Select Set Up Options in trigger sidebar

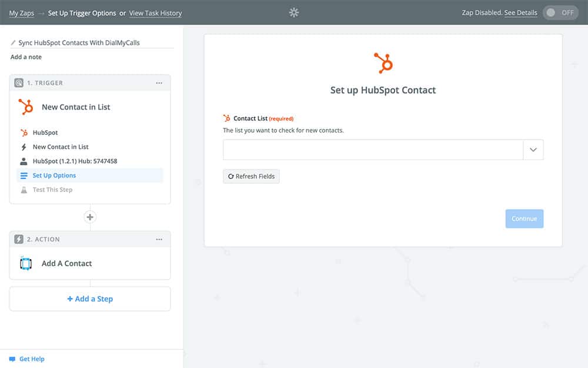pyautogui.click(x=54, y=175)
